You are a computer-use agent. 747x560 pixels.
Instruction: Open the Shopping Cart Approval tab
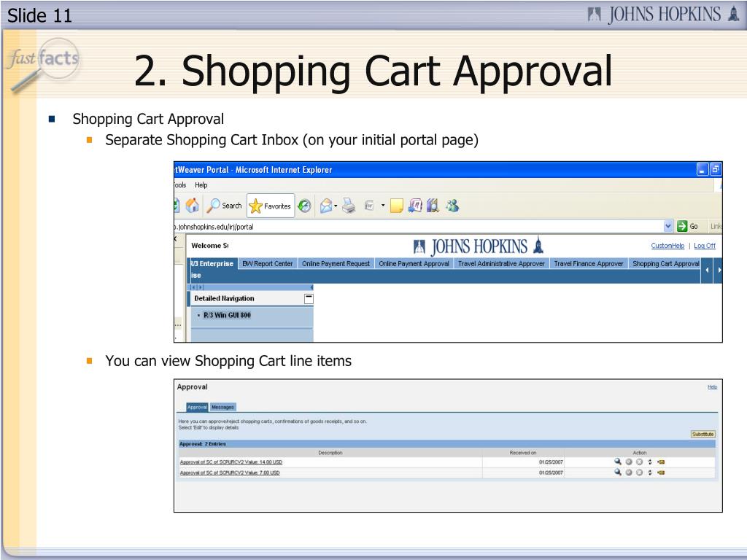(665, 263)
